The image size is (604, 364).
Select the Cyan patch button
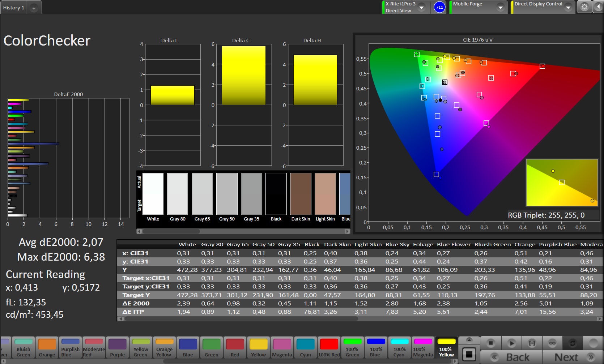pos(305,347)
